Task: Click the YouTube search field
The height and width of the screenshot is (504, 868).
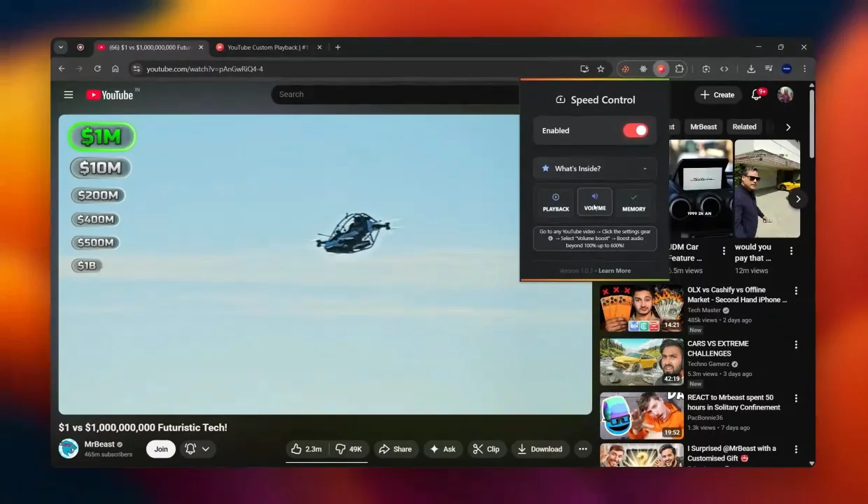Action: pos(395,94)
